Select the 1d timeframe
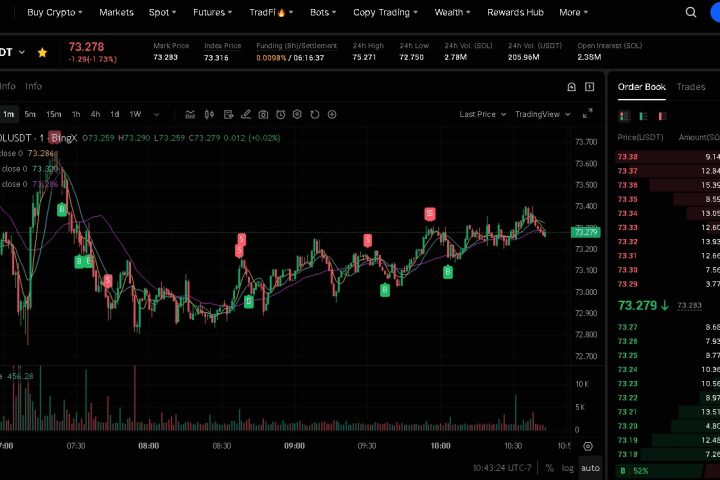Screen dimensions: 720x480 (x=114, y=114)
